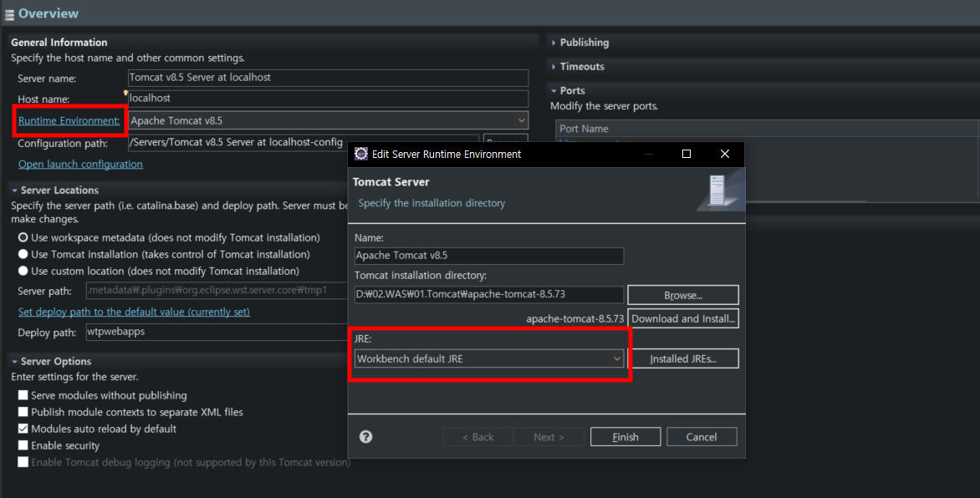Image resolution: width=980 pixels, height=498 pixels.
Task: Click the help question mark icon
Action: click(x=365, y=437)
